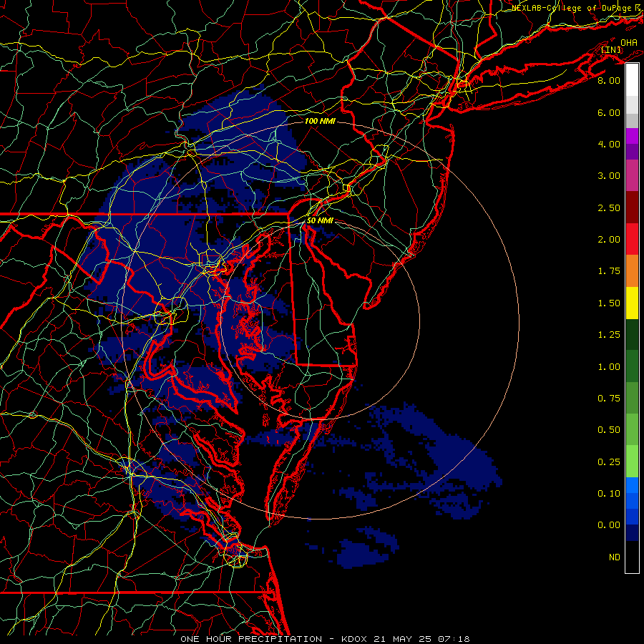Screen dimensions: 644x644
Task: Click the '6.00' legend value
Action: click(x=609, y=112)
